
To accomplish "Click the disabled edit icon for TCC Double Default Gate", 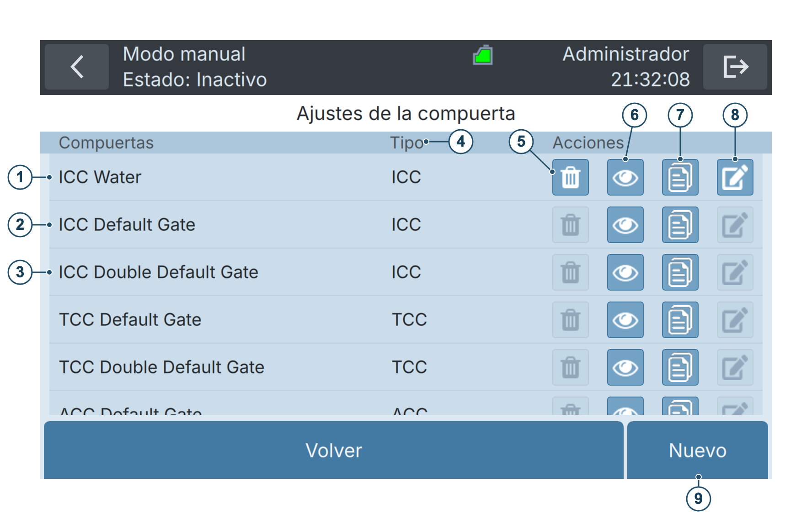I will (735, 367).
